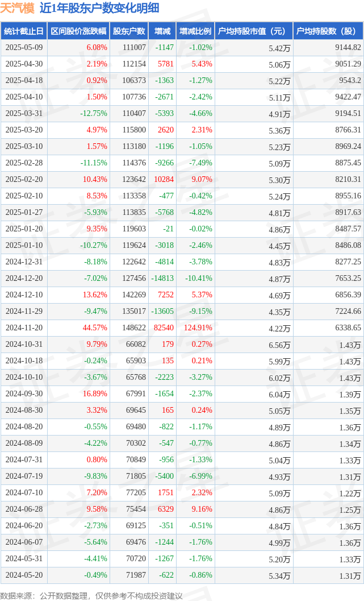Click the 增减 column header
Screen dimensions: 364x601
162,31
